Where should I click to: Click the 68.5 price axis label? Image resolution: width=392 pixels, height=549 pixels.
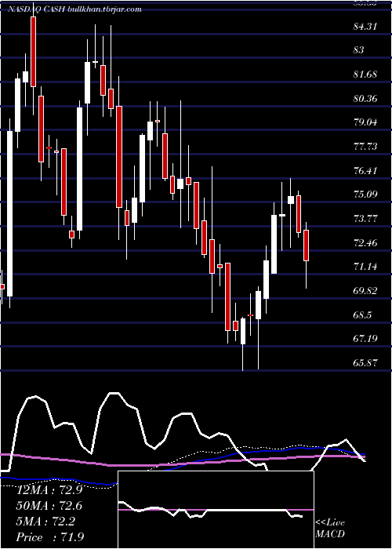pos(362,315)
